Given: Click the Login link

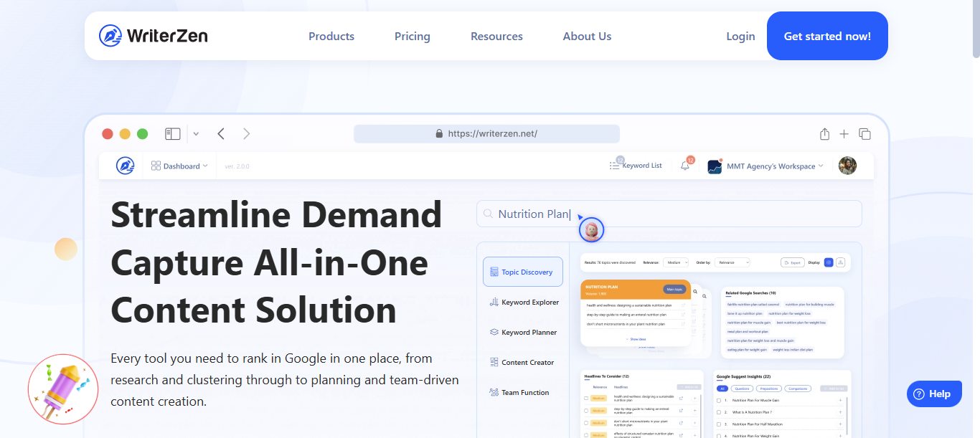Looking at the screenshot, I should [740, 36].
